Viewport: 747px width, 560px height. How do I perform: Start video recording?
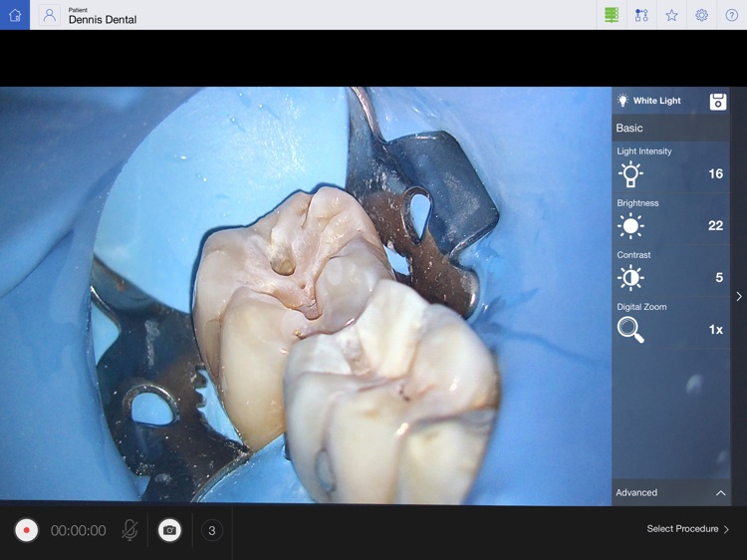(26, 530)
